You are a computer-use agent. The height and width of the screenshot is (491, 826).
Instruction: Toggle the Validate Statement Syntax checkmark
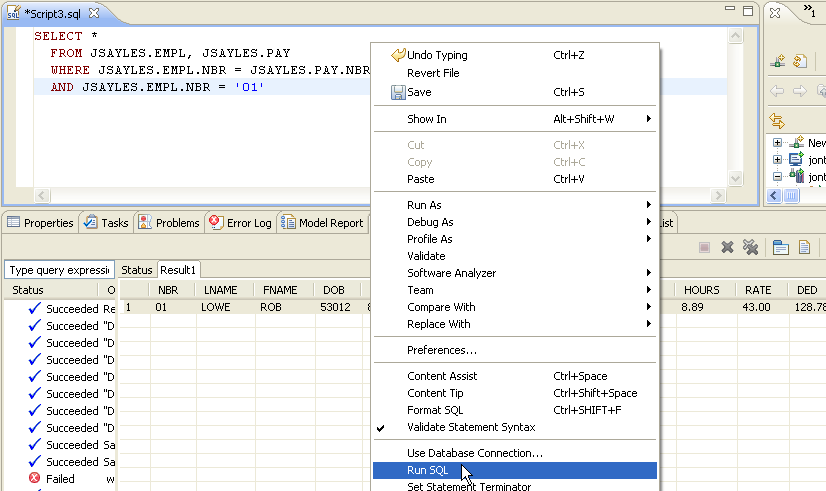coord(381,428)
